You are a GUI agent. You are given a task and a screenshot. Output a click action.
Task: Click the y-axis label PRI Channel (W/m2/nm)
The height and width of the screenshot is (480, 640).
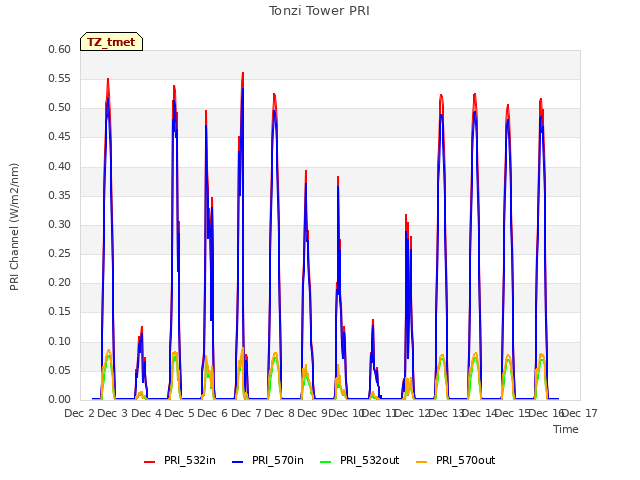(x=14, y=227)
